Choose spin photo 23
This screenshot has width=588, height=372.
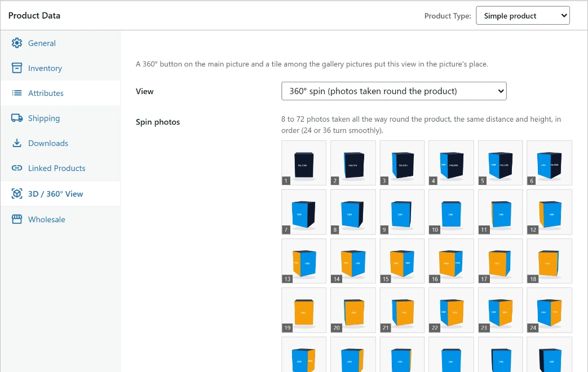tap(500, 310)
